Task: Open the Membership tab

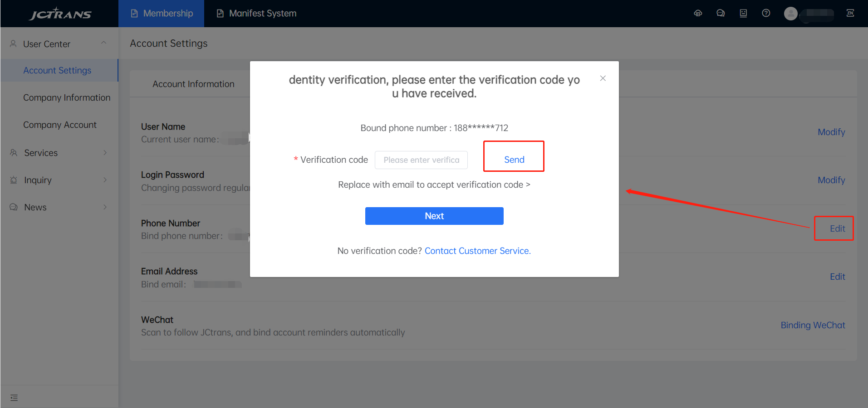Action: pyautogui.click(x=162, y=14)
